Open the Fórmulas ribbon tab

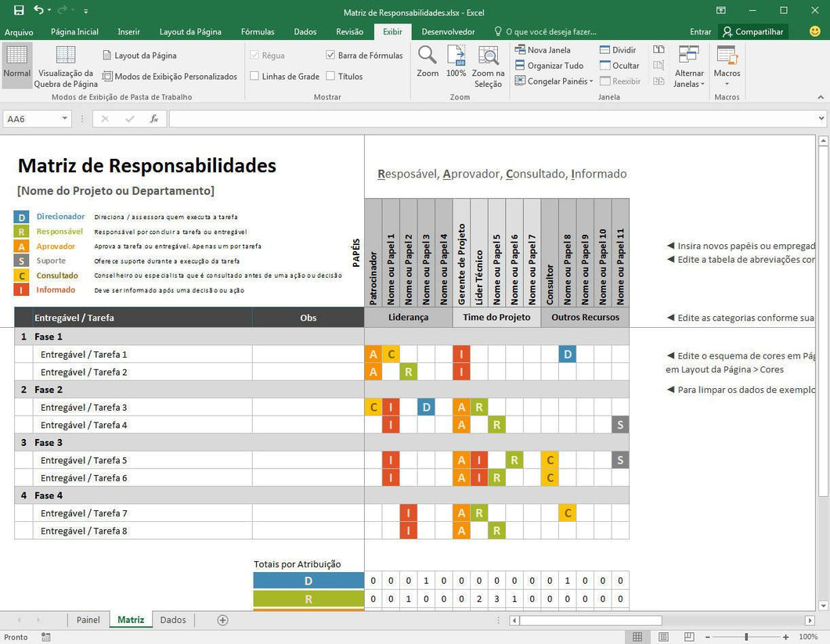click(258, 32)
